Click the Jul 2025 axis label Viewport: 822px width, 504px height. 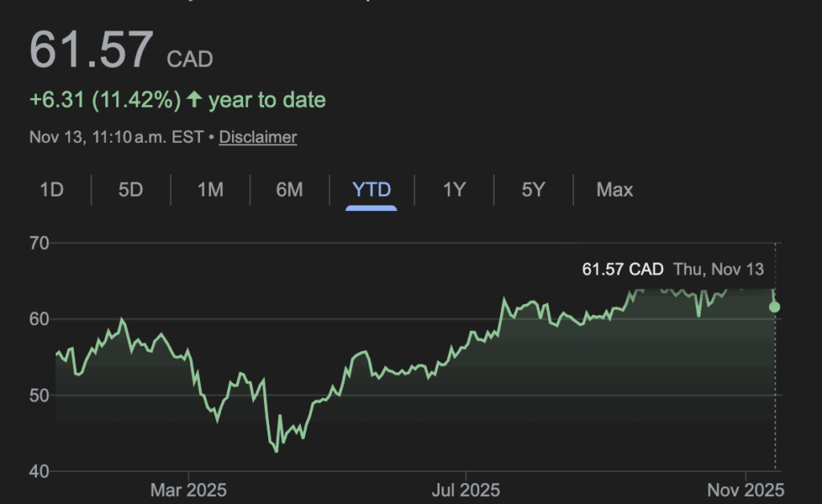point(466,490)
